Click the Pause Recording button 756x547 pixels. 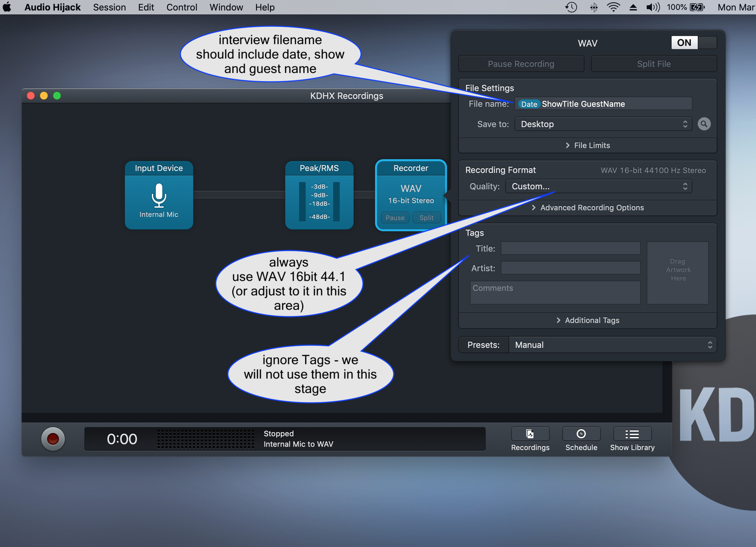click(521, 64)
